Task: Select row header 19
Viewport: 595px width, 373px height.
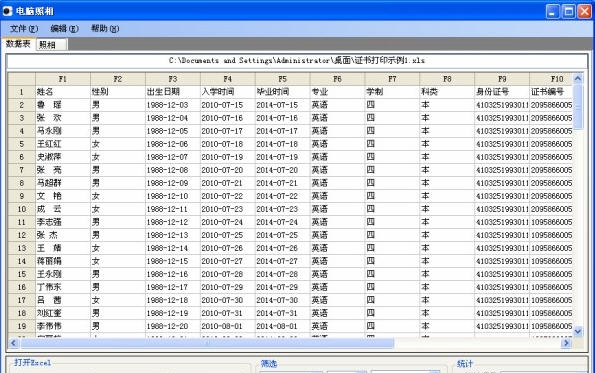Action: pyautogui.click(x=22, y=326)
